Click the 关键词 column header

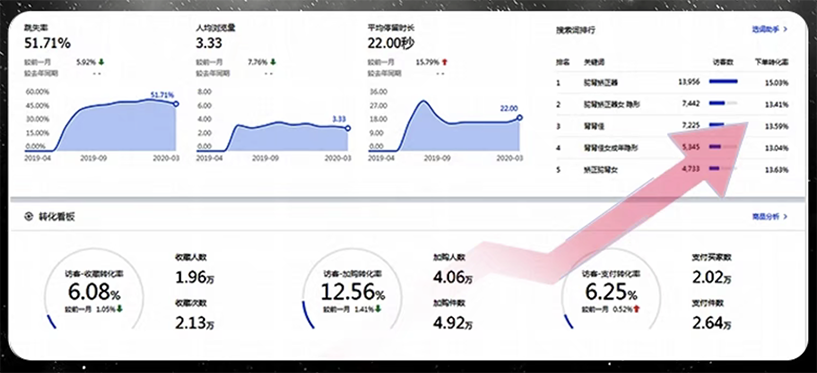coord(595,62)
